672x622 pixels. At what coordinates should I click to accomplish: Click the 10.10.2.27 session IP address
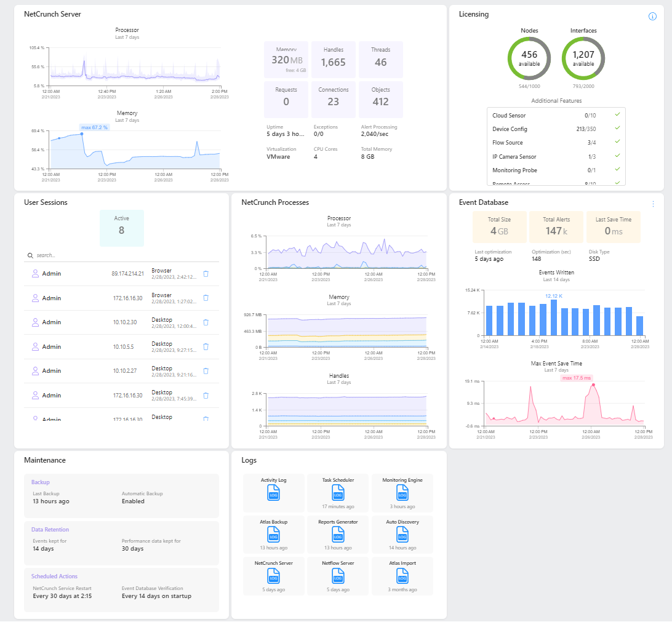[125, 371]
